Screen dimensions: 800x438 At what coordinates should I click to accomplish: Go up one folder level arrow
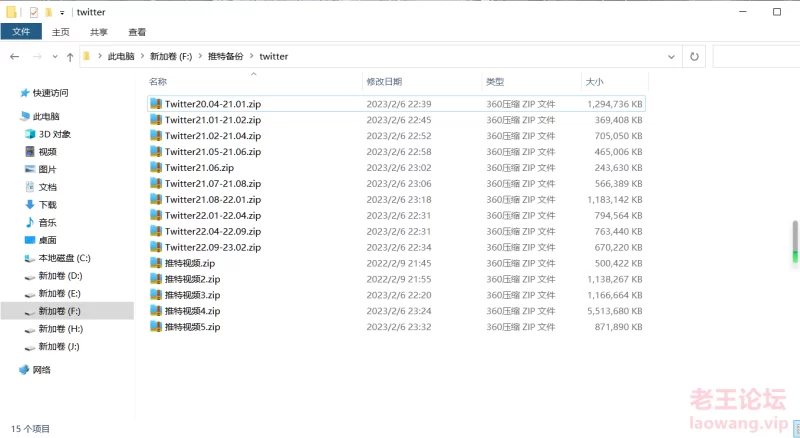70,57
